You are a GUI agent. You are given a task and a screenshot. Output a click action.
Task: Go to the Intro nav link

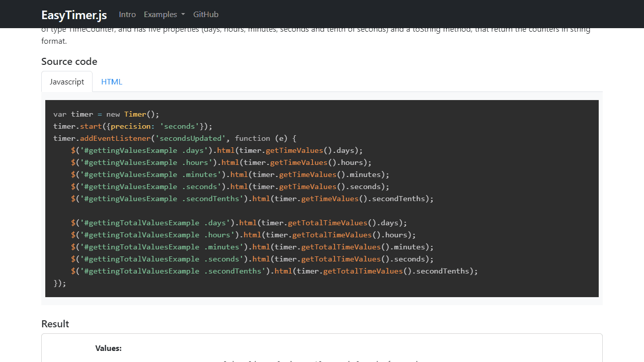click(127, 15)
